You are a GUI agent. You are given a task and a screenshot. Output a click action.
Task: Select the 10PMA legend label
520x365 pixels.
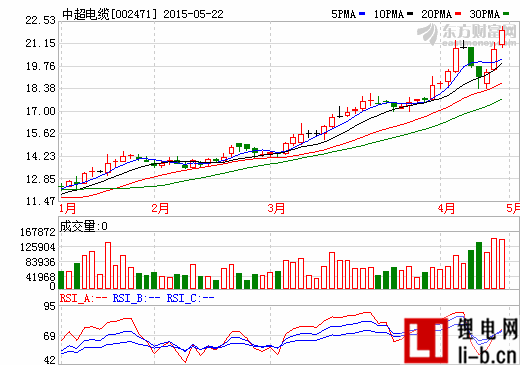(x=389, y=14)
